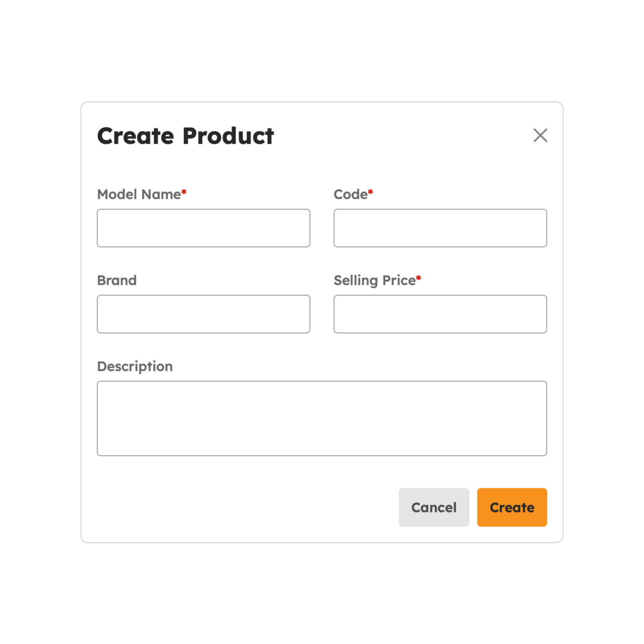Image resolution: width=644 pixels, height=644 pixels.
Task: Click the Selling Price label
Action: coord(374,280)
